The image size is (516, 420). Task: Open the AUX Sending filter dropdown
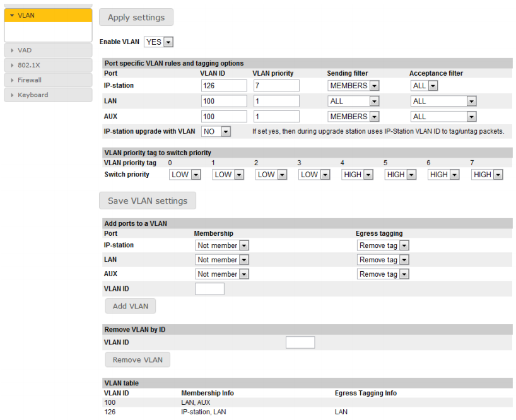click(353, 117)
